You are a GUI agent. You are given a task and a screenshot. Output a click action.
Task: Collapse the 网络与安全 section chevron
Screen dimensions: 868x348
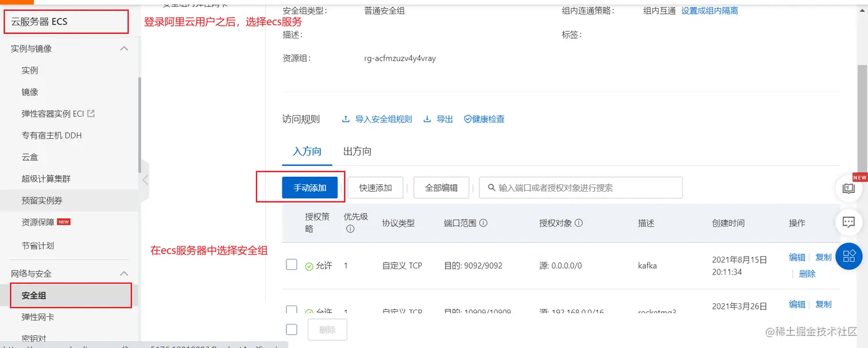[x=124, y=273]
